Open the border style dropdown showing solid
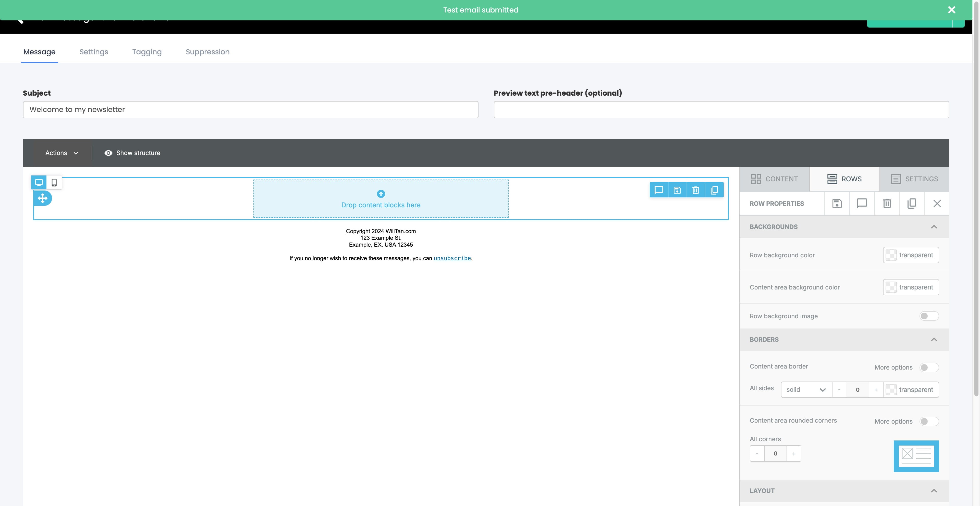The image size is (980, 506). point(806,389)
